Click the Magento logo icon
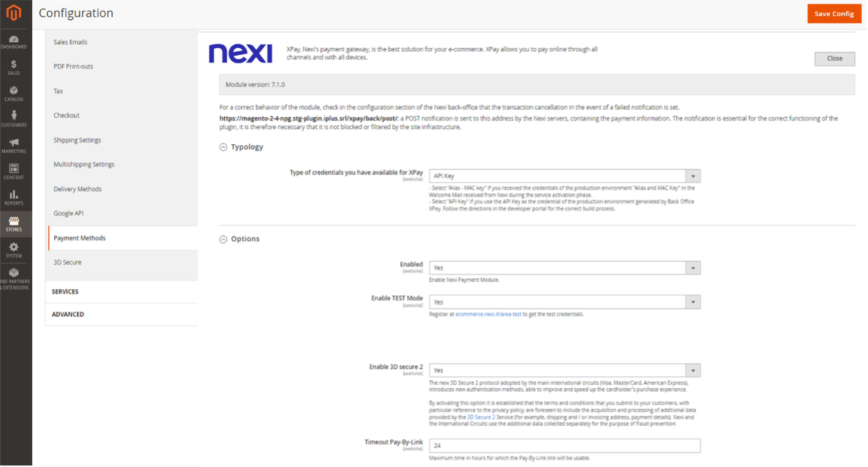Image resolution: width=868 pixels, height=467 pixels. 14,13
